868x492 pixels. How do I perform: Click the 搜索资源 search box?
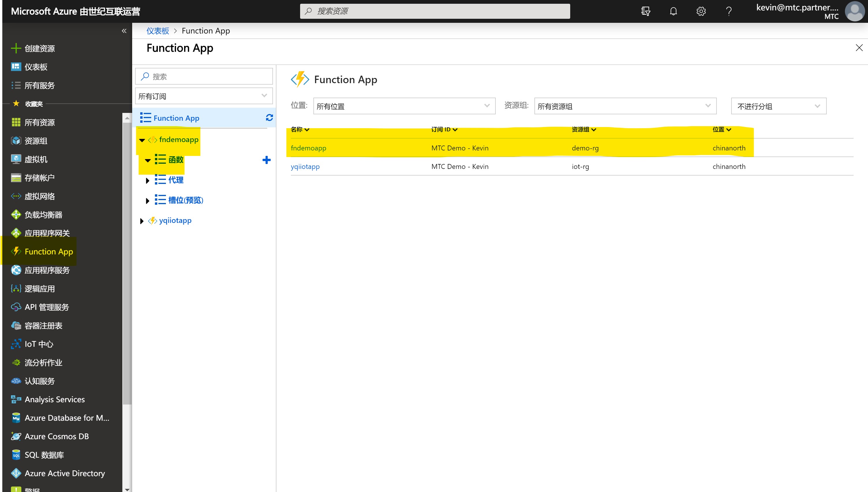(x=435, y=11)
